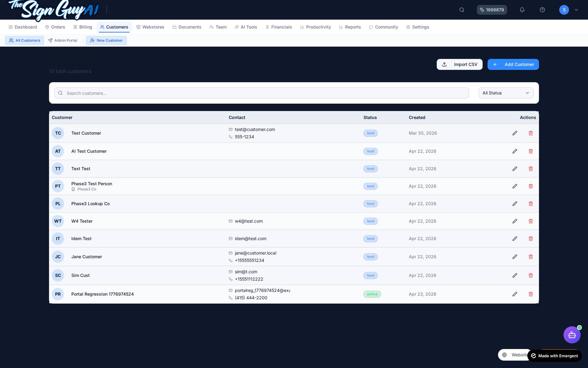Go to the Dashboard tab
Viewport: 588px width, 368px height.
23,27
